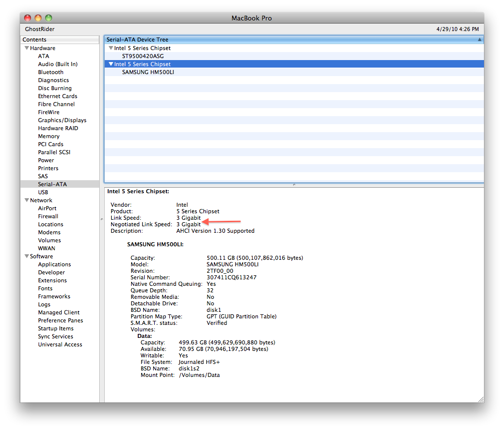The width and height of the screenshot is (504, 430).
Task: Select the ST9500420ASG drive row
Action: pyautogui.click(x=294, y=56)
